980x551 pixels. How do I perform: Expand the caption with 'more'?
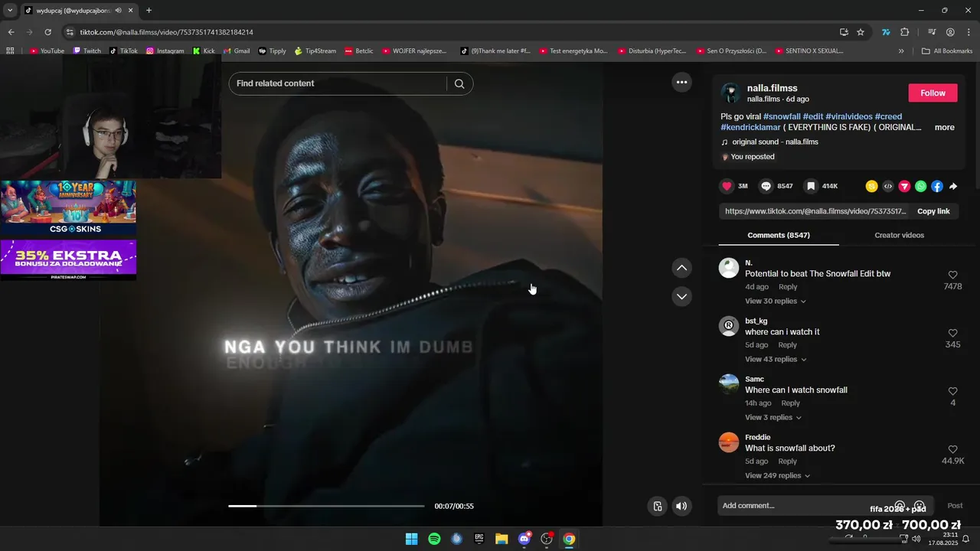tap(944, 127)
